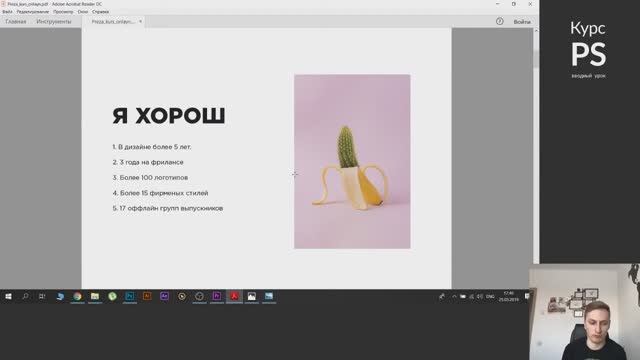The height and width of the screenshot is (360, 640).
Task: Click the Acrobat Reader taskbar icon
Action: point(234,296)
